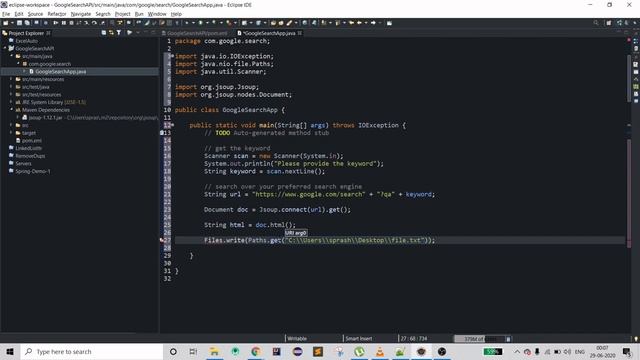Click the toolbar Search magnifier icon

coord(596,23)
